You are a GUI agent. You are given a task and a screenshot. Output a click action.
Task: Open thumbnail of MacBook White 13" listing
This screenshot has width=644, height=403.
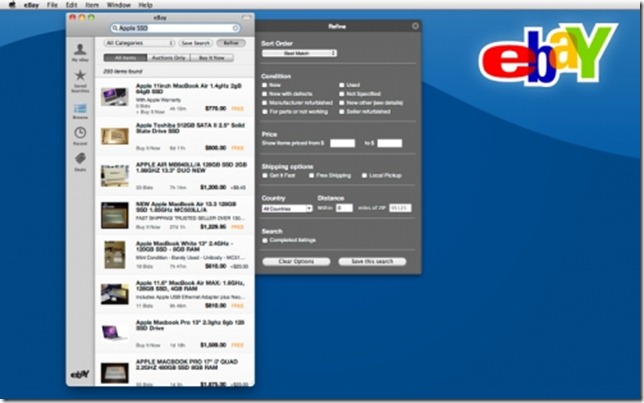tap(115, 255)
